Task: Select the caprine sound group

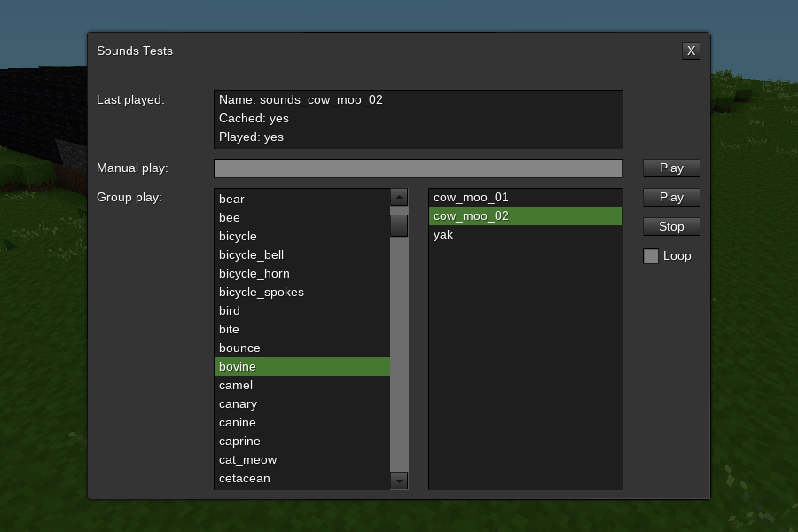Action: [x=302, y=442]
